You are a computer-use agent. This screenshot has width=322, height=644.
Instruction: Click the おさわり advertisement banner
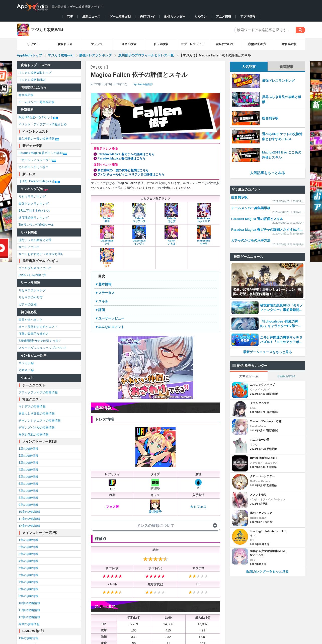tap(155, 367)
